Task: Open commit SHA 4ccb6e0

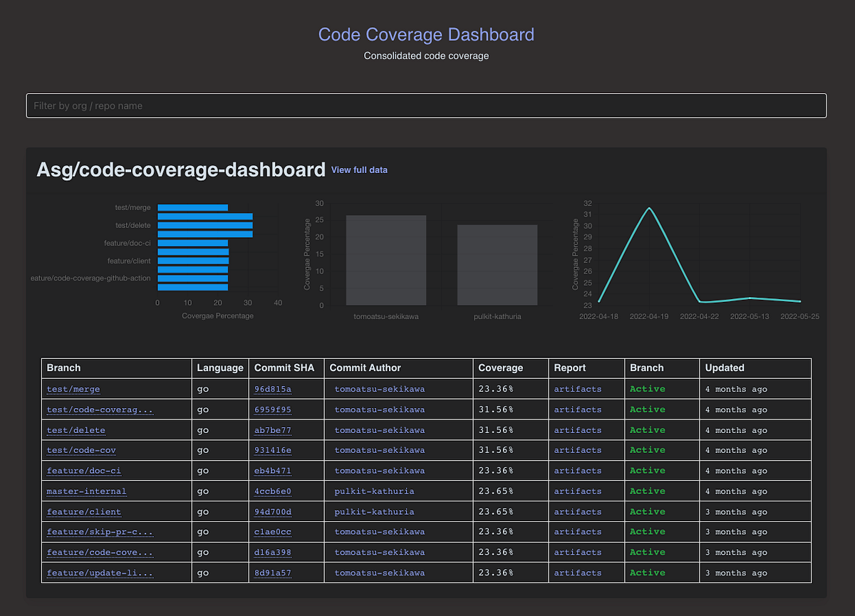Action: coord(273,491)
